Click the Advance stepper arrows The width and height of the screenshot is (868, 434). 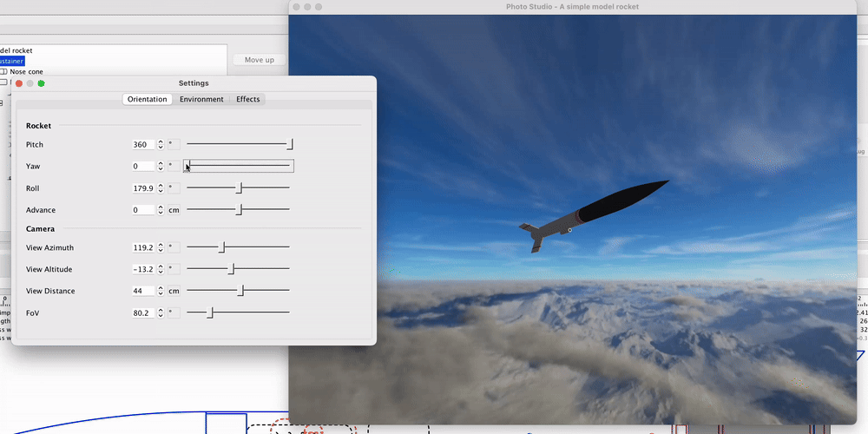[x=161, y=210]
